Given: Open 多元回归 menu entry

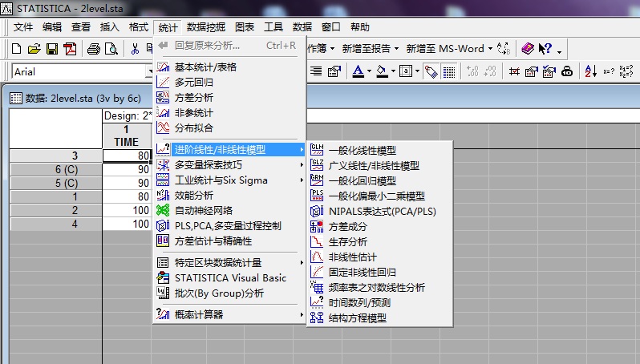Looking at the screenshot, I should [230, 82].
